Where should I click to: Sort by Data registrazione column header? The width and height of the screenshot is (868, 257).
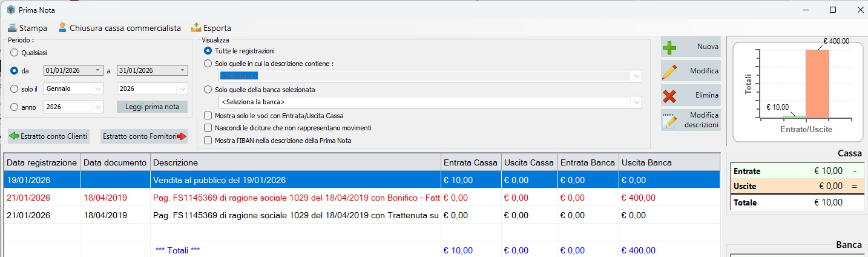(42, 162)
